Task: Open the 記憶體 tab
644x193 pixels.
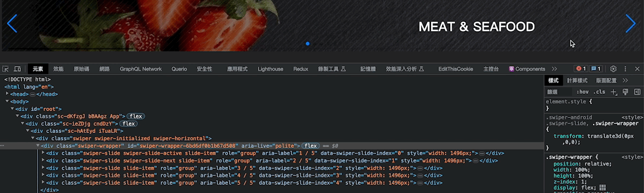Action: click(x=368, y=69)
